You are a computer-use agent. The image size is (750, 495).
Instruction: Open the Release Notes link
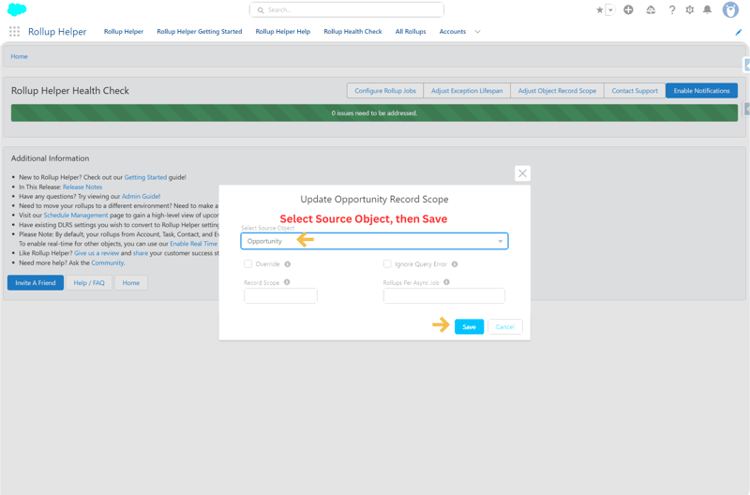tap(82, 187)
